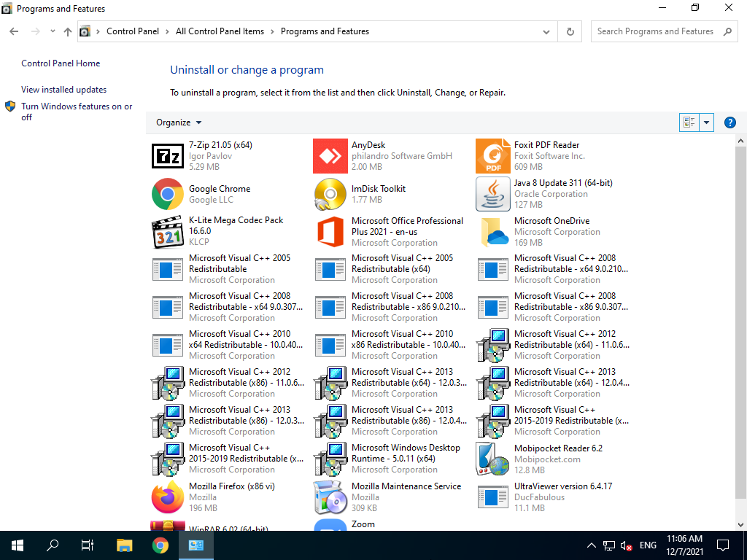The image size is (747, 560).
Task: Go up one level with up arrow
Action: pyautogui.click(x=68, y=31)
